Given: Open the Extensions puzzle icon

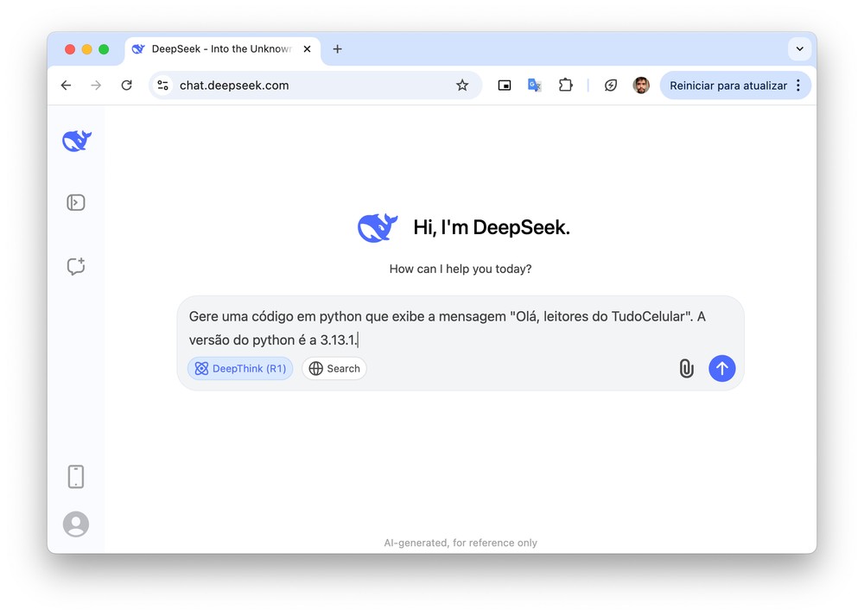Looking at the screenshot, I should 565,86.
